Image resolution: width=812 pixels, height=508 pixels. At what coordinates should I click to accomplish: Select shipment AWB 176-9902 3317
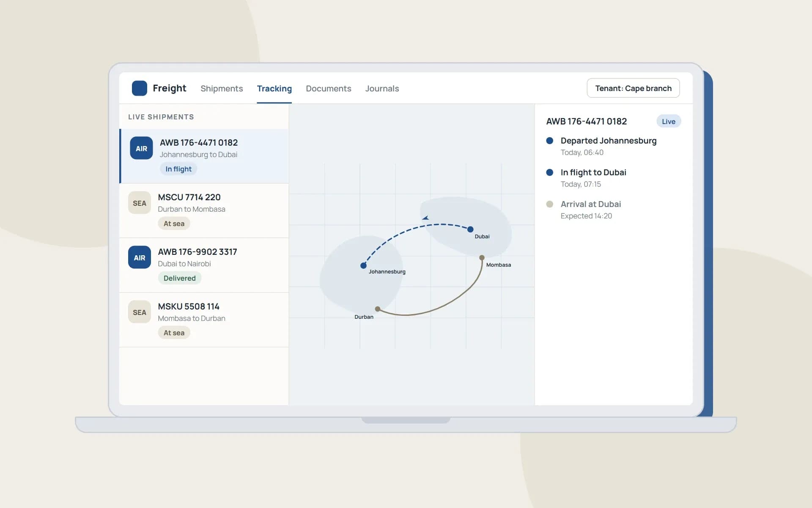[204, 265]
